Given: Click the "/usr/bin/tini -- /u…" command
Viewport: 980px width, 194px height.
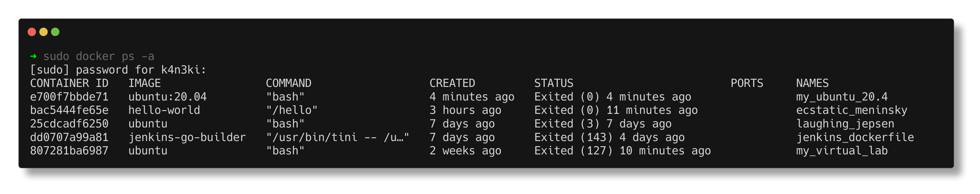Looking at the screenshot, I should [338, 137].
